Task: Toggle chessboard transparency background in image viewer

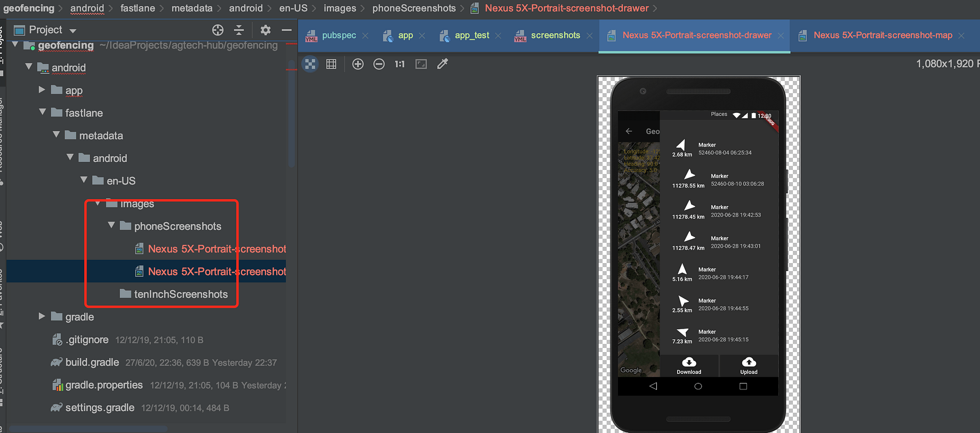Action: (310, 64)
